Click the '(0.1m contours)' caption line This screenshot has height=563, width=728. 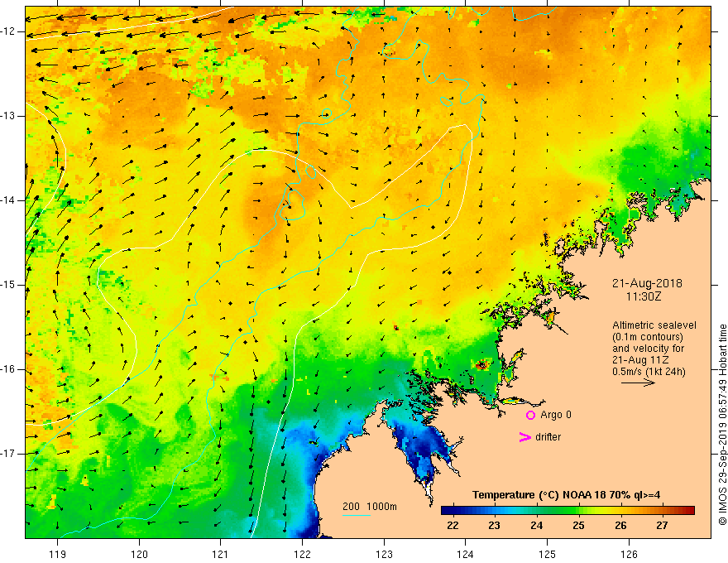647,337
